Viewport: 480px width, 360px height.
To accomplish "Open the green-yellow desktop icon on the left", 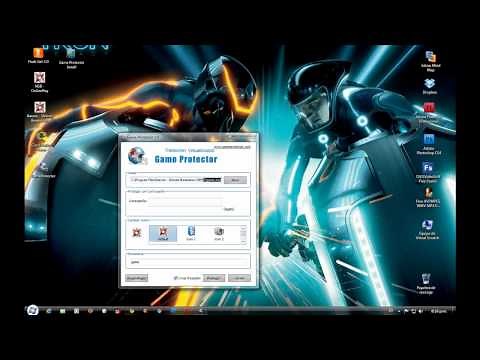I will click(42, 141).
